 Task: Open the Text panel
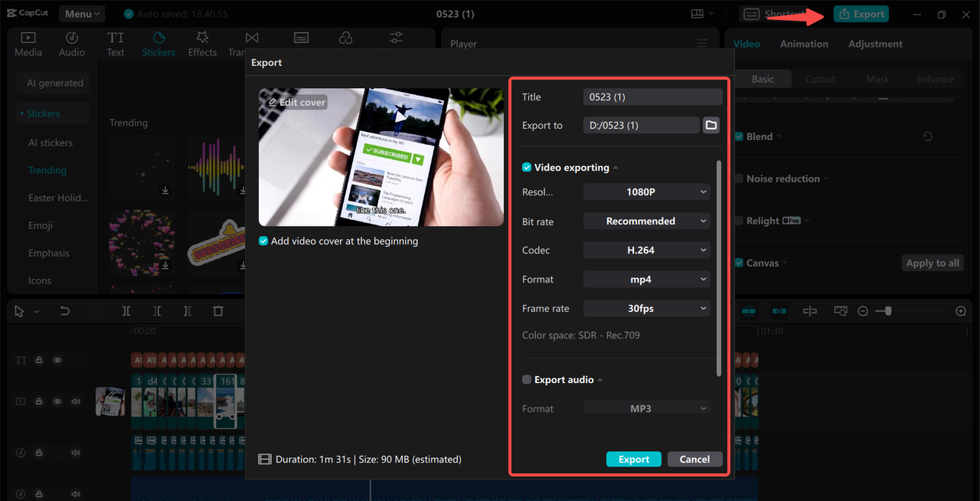pos(116,44)
